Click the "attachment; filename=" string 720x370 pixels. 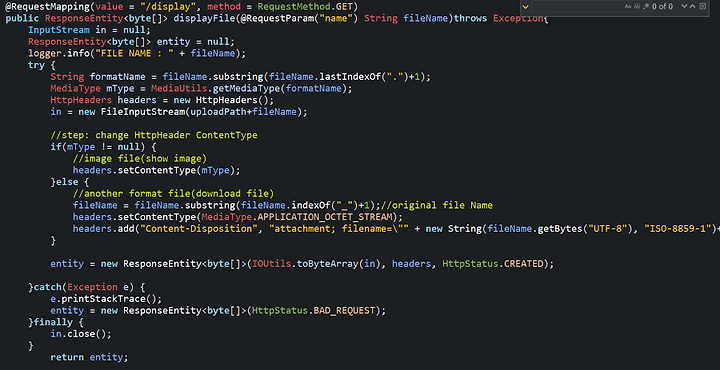[x=340, y=228]
